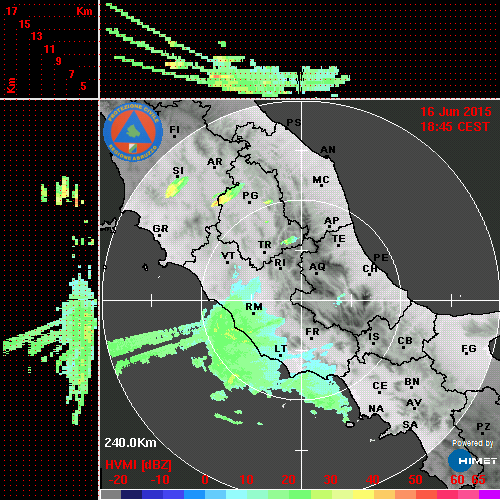The image size is (500, 500).
Task: Click the CH city label
Action: pos(370,269)
